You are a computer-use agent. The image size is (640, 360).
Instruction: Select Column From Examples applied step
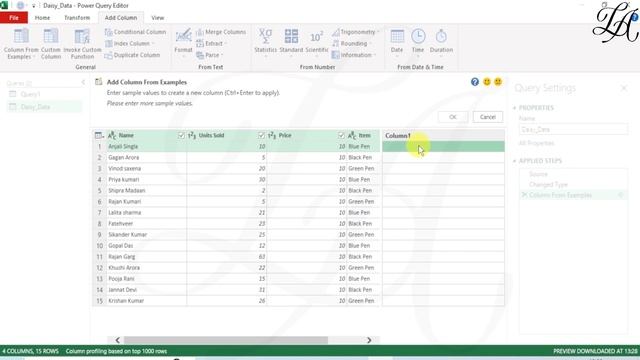[x=573, y=195]
